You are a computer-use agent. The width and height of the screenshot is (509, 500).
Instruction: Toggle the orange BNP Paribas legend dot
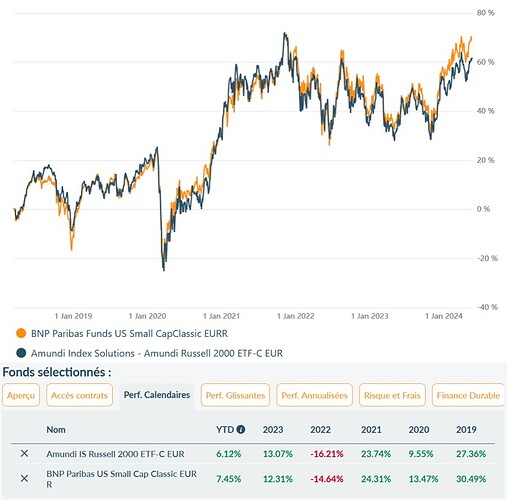point(21,333)
